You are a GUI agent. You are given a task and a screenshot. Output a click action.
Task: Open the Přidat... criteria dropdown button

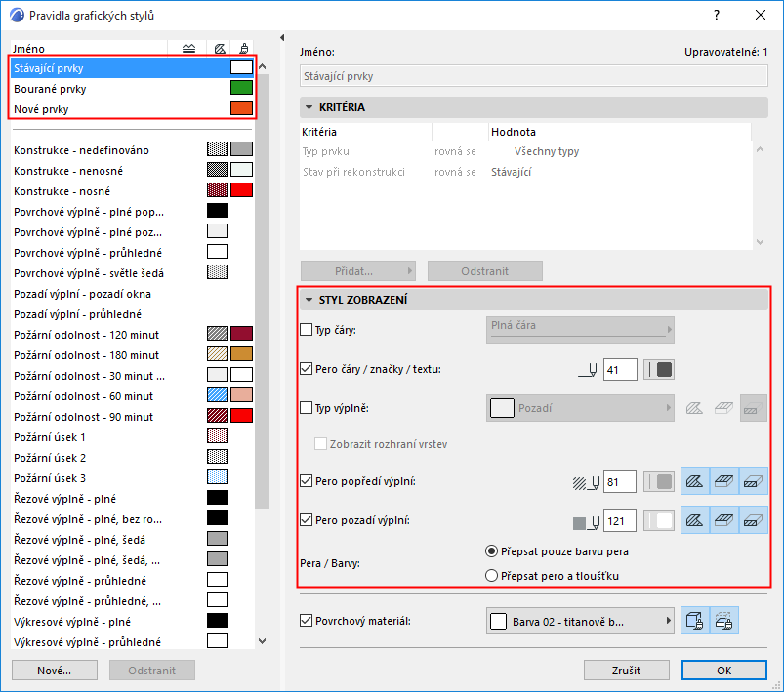point(358,271)
